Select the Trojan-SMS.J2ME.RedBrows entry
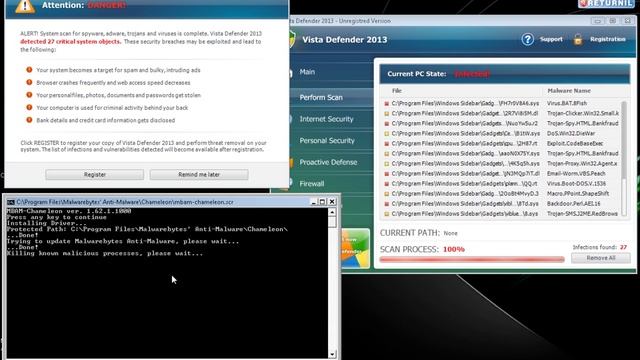Image resolution: width=640 pixels, height=360 pixels. [x=501, y=213]
